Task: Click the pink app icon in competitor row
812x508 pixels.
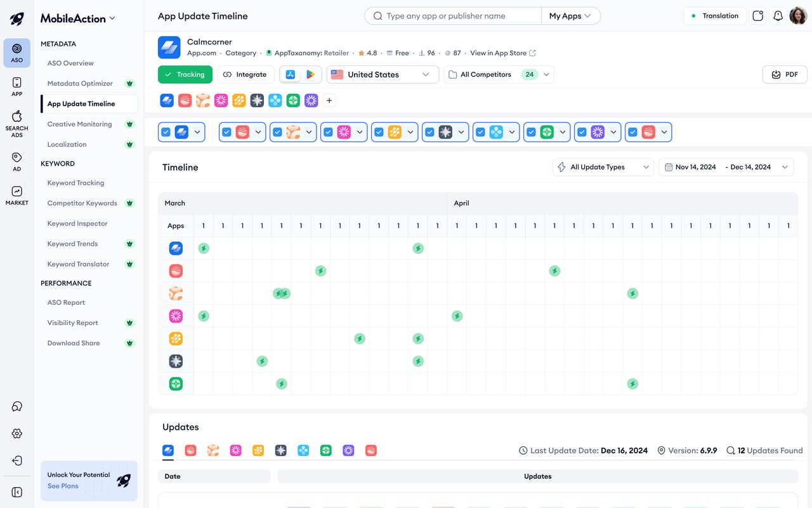Action: coord(221,100)
